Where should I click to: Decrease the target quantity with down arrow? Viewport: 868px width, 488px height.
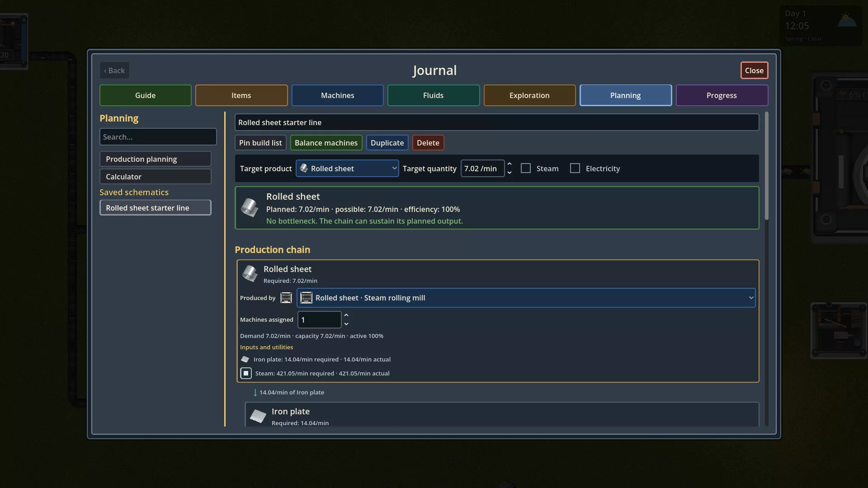tap(509, 173)
